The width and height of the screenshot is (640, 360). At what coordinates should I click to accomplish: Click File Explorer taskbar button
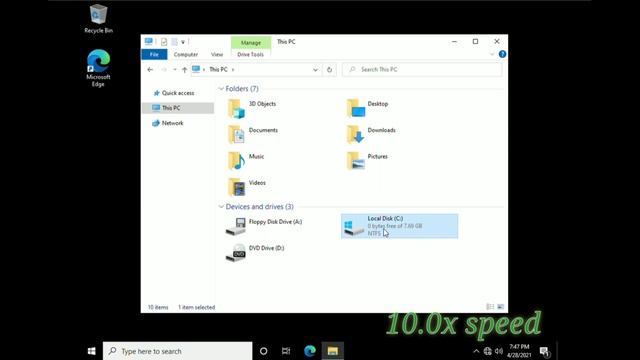(333, 351)
